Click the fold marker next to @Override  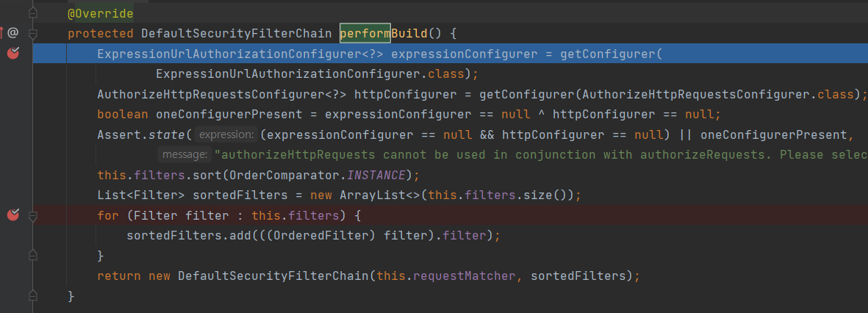(33, 12)
